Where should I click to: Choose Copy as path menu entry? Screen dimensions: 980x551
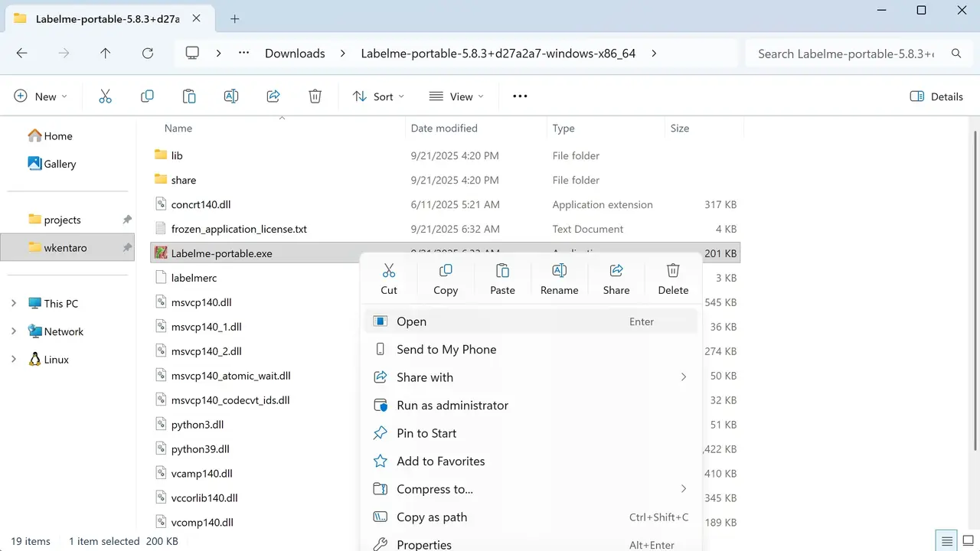[431, 517]
